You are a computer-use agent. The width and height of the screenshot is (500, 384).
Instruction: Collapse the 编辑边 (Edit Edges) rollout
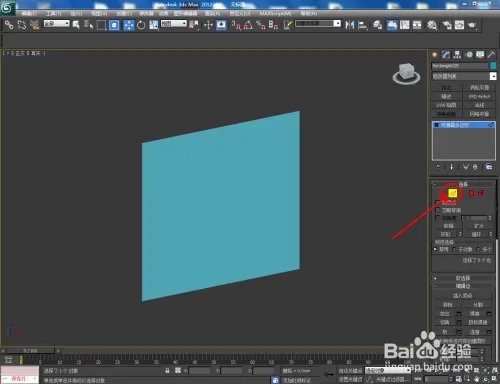click(x=463, y=286)
